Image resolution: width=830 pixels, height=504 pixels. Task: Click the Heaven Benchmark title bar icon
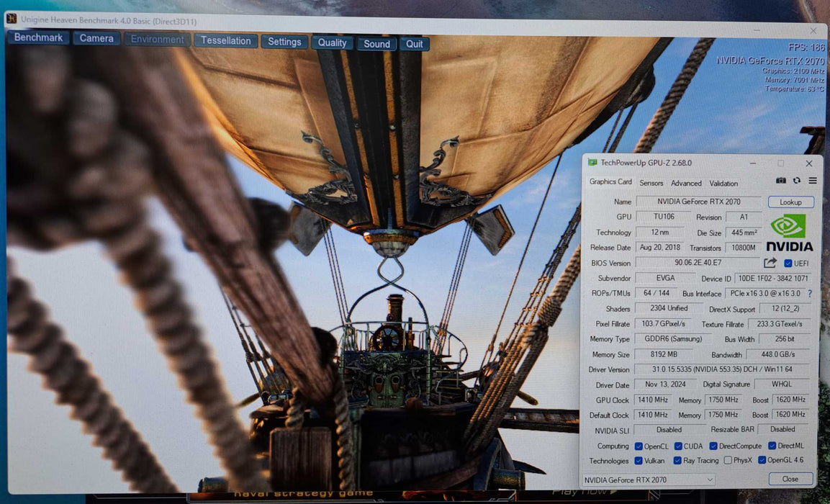[11, 19]
